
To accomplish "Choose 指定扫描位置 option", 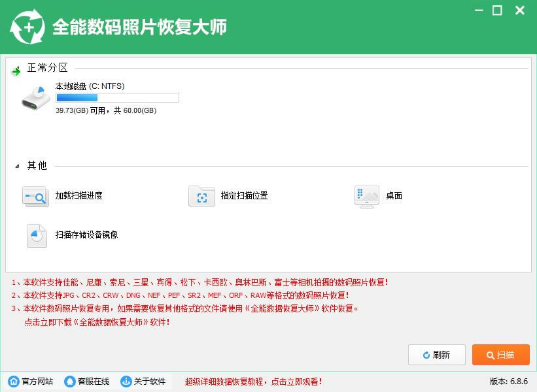I will click(x=244, y=195).
